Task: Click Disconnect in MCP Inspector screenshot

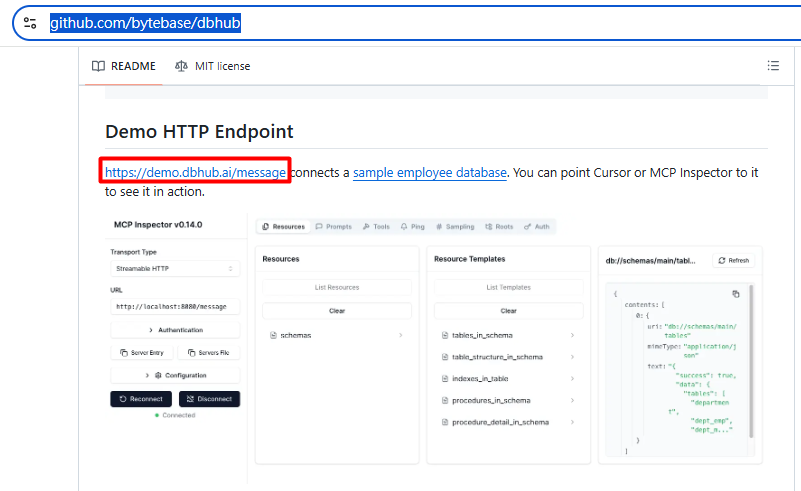Action: [209, 399]
